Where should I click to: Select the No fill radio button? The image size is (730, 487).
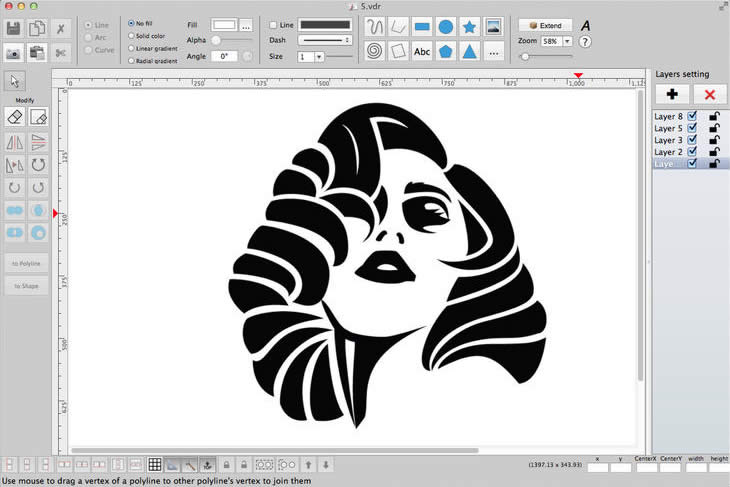131,23
